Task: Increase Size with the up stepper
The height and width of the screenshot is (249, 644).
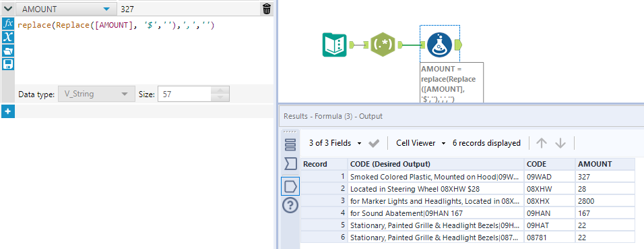Action: (220, 90)
